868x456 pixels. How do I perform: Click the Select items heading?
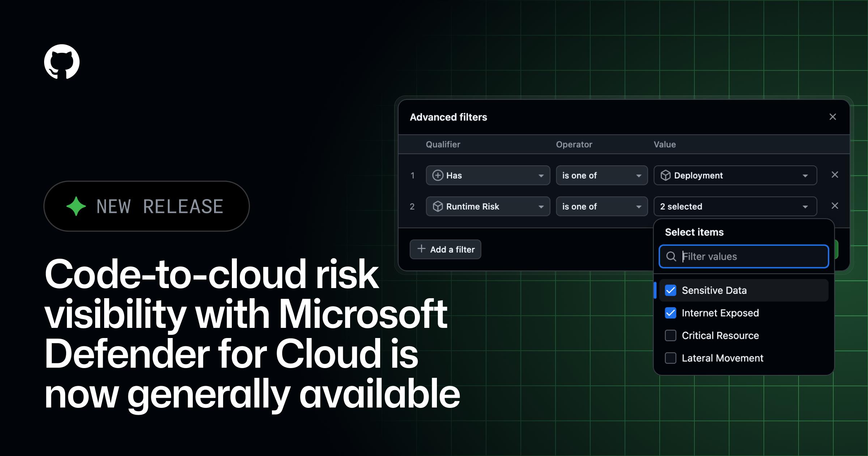pos(694,232)
